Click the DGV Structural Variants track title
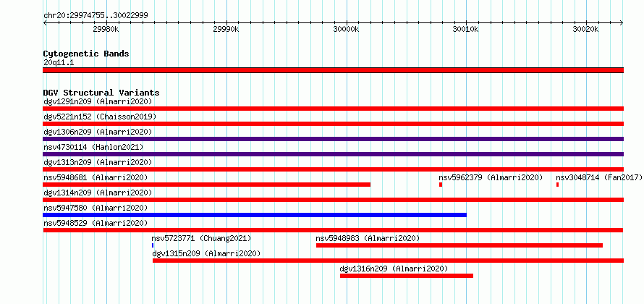Screen dimensions: 644x304 pyautogui.click(x=101, y=93)
